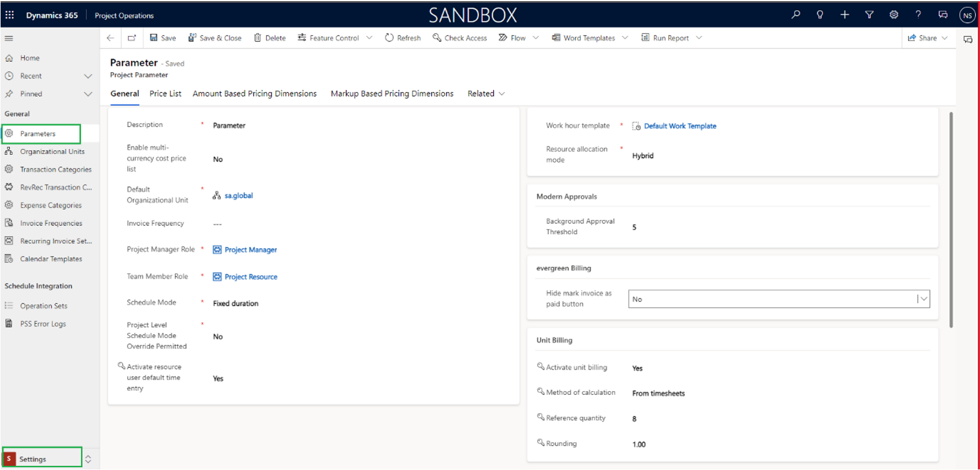
Task: Toggle Activate resource user default time entry
Action: point(218,378)
